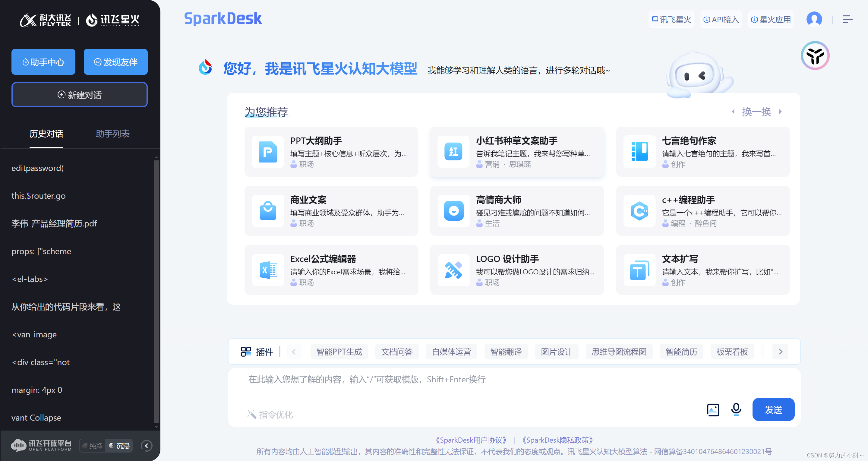This screenshot has width=868, height=461.
Task: Open the hamburger menu icon top-right
Action: coord(847,20)
